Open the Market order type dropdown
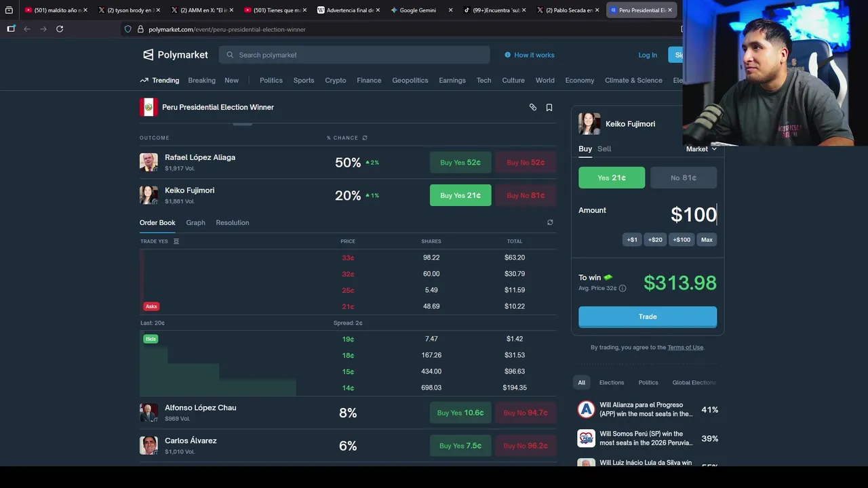Image resolution: width=868 pixels, height=488 pixels. pos(701,149)
